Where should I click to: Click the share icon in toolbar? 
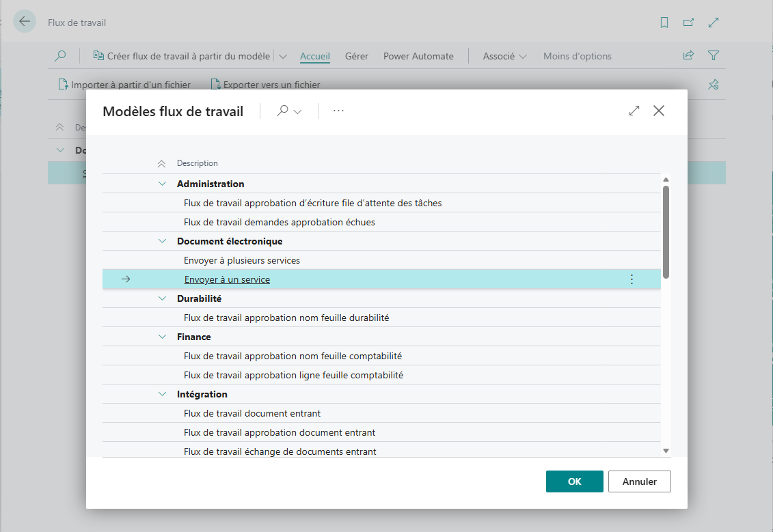coord(688,56)
